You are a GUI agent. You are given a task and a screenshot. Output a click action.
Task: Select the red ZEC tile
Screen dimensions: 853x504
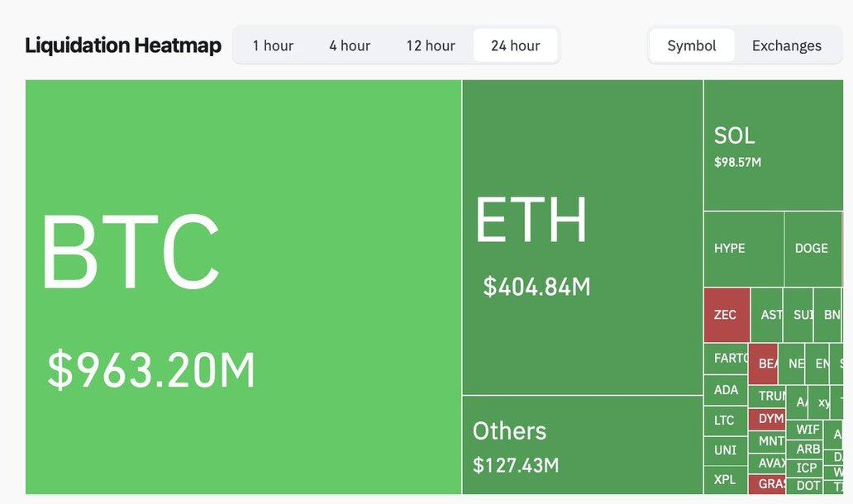[727, 315]
